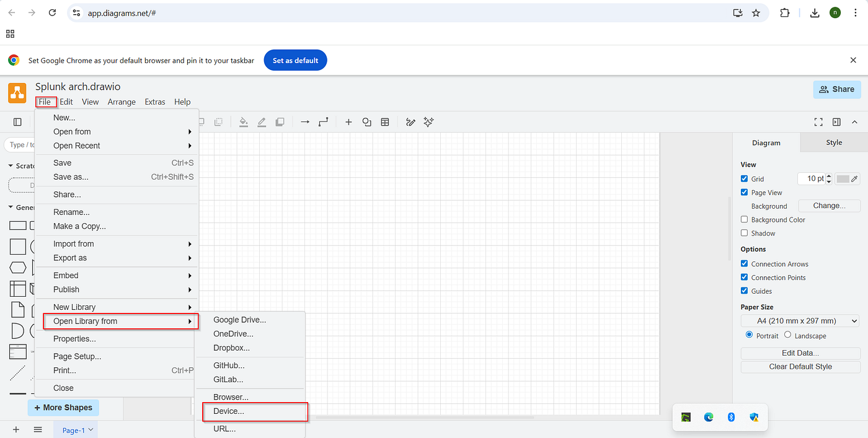Click the Insert plus icon in toolbar
This screenshot has height=438, width=868.
348,122
